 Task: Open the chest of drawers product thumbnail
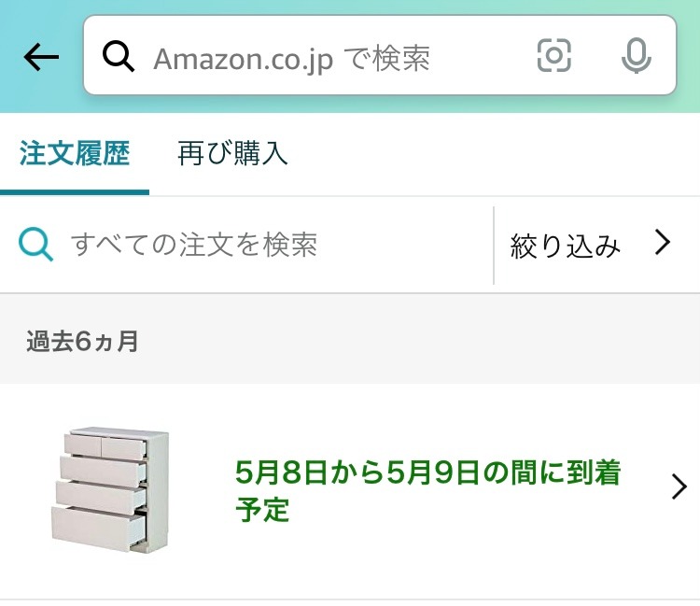pos(110,490)
